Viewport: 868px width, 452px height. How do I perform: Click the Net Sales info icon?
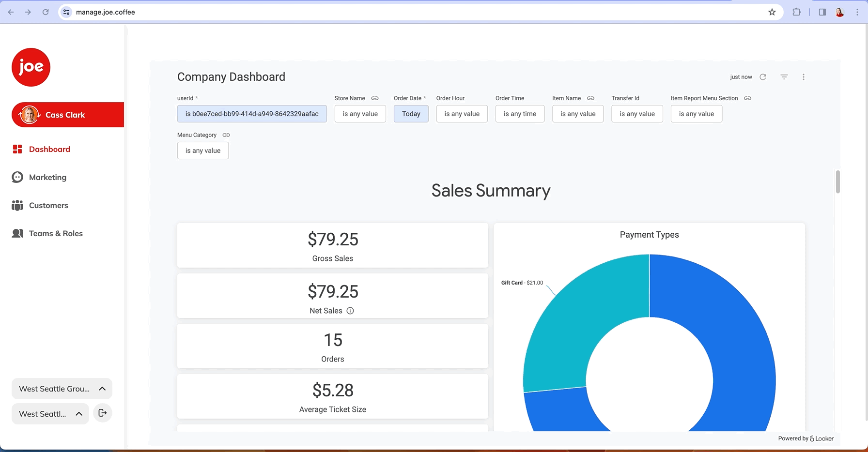point(350,311)
